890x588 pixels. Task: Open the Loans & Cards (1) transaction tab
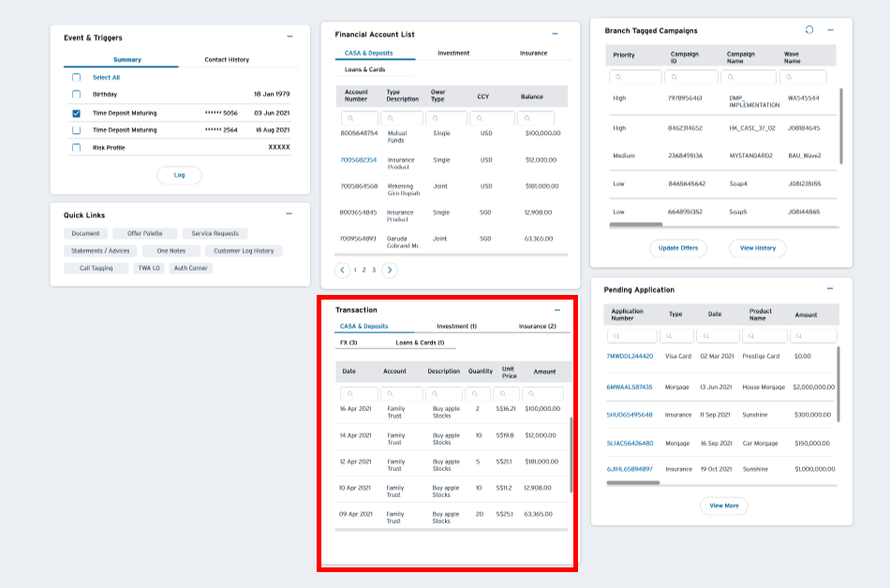(420, 343)
